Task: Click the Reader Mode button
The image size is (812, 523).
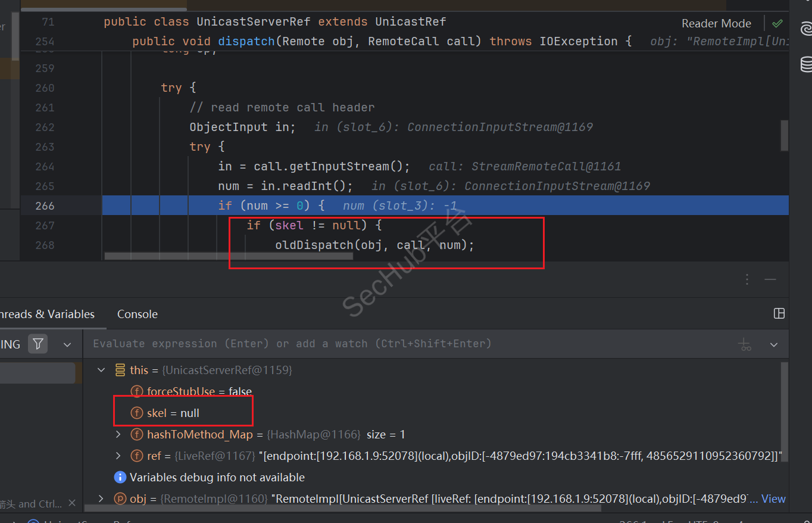Action: tap(716, 24)
